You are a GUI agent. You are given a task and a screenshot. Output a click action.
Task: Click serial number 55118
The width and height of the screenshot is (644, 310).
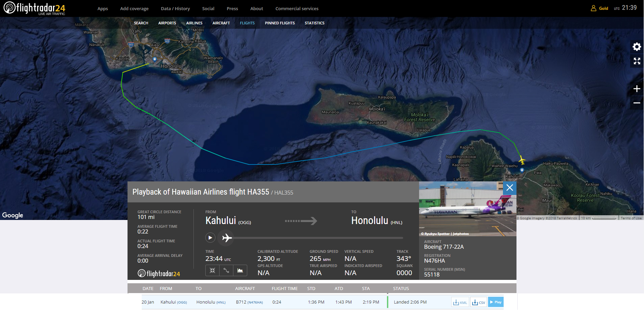432,275
